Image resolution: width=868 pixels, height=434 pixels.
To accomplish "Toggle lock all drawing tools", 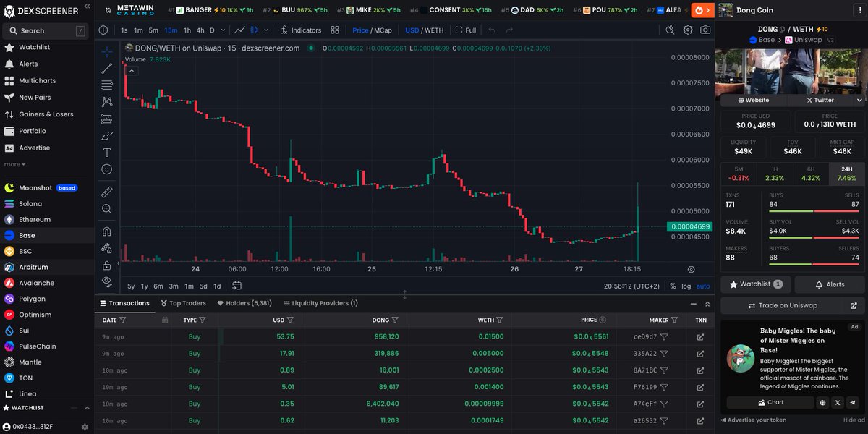I will [x=106, y=265].
